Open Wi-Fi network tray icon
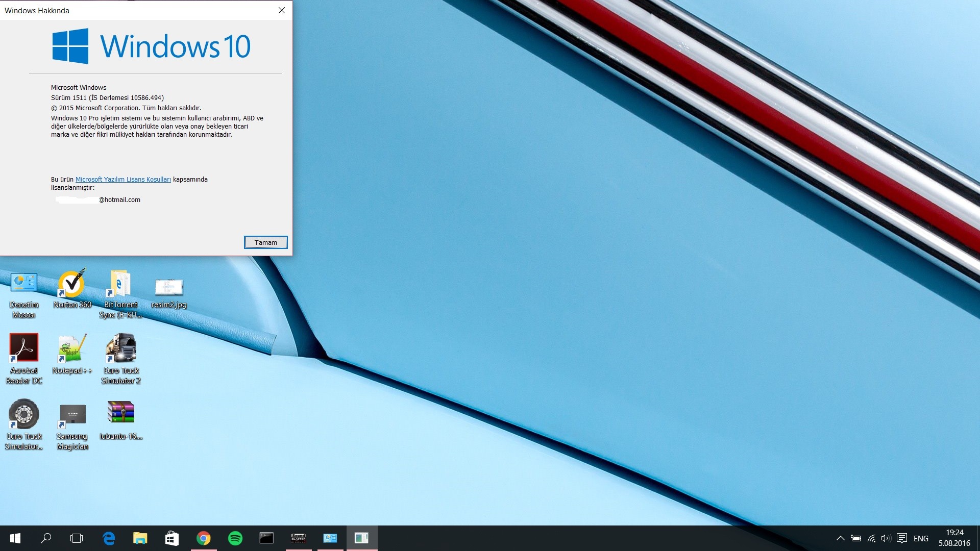This screenshot has width=980, height=551. coord(872,538)
